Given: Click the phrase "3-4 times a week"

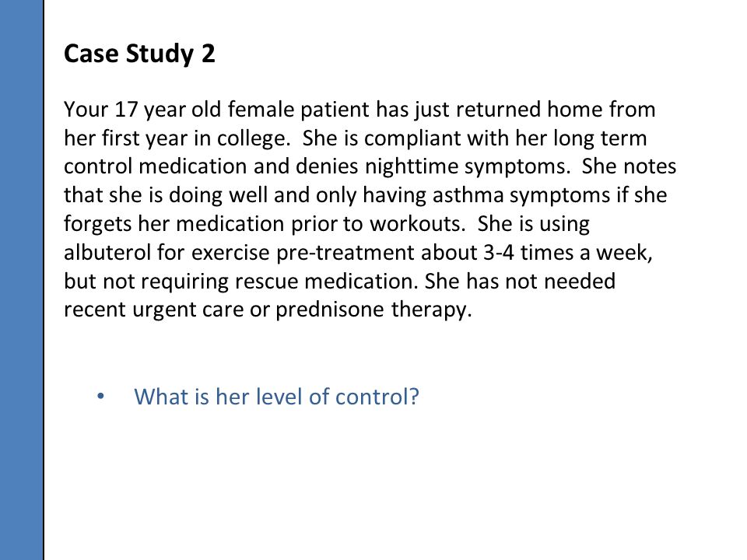Looking at the screenshot, I should 566,252.
